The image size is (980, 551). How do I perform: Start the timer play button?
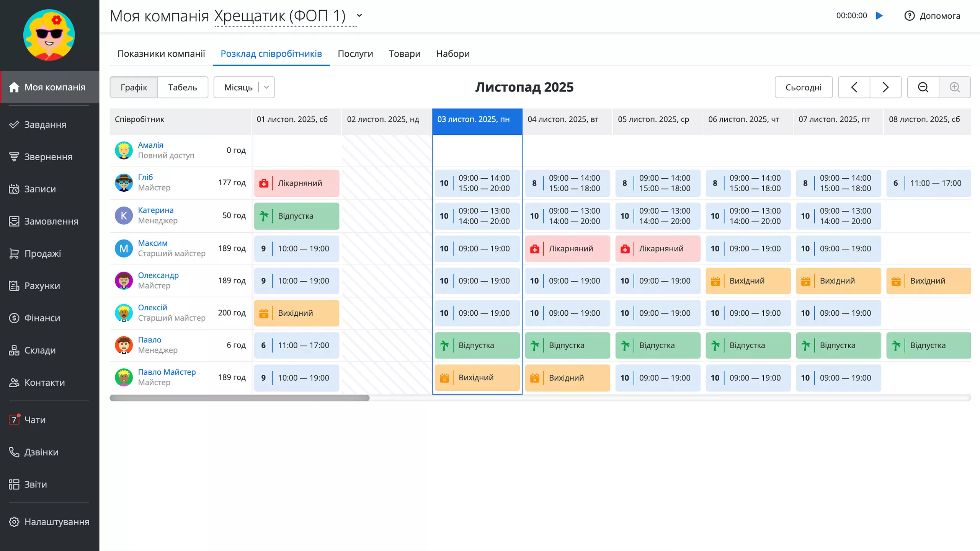879,16
